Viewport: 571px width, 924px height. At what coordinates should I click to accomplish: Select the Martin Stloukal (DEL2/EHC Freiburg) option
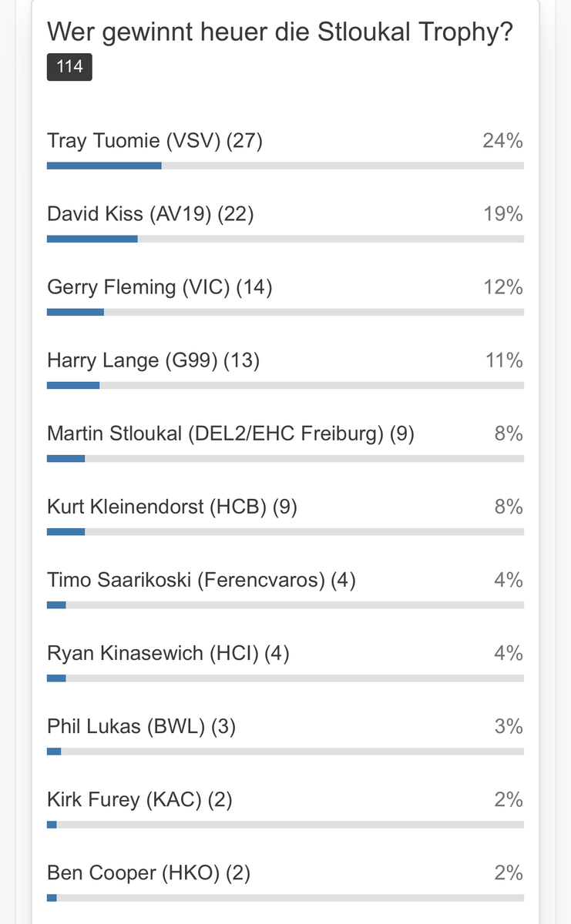(x=230, y=434)
